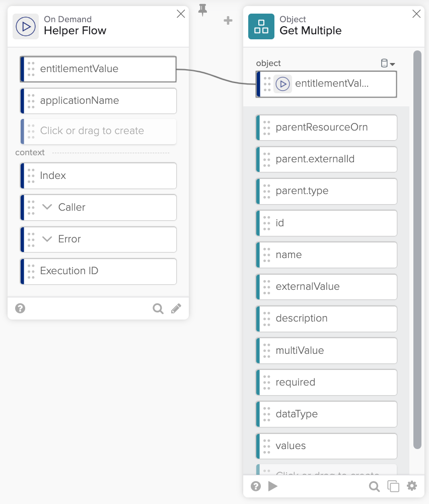The height and width of the screenshot is (504, 429).
Task: Pin the Helper Flow card
Action: [202, 10]
